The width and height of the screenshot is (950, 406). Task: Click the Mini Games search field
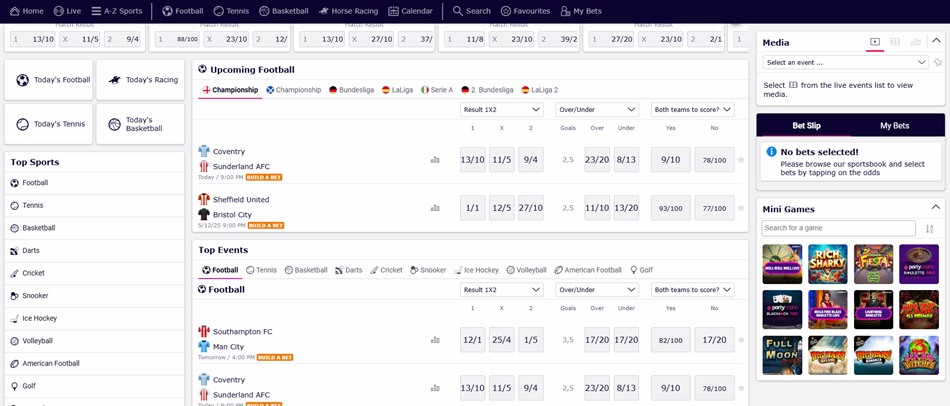[x=838, y=229]
